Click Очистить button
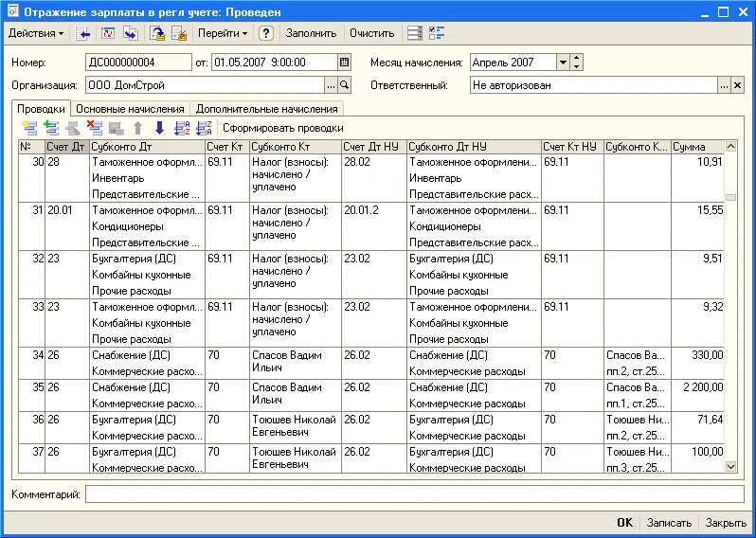 pyautogui.click(x=371, y=33)
